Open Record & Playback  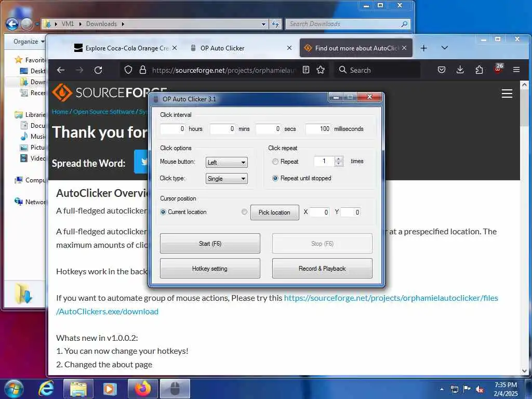click(322, 269)
